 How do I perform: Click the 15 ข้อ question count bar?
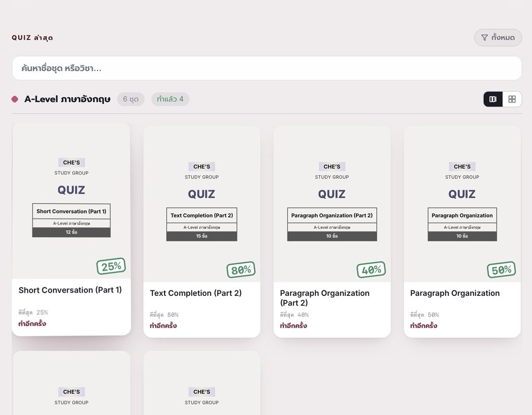202,236
